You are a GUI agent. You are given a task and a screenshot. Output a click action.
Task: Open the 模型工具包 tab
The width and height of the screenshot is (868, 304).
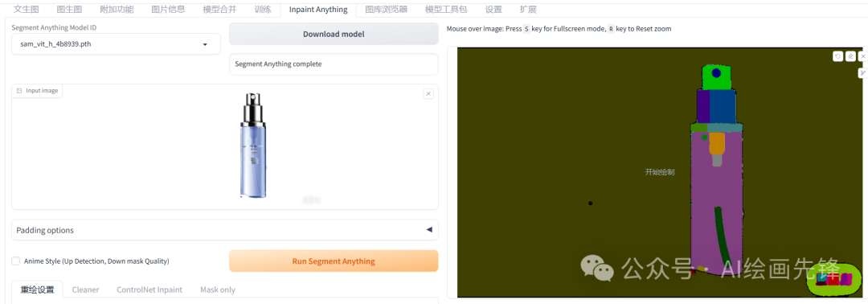[x=446, y=10]
